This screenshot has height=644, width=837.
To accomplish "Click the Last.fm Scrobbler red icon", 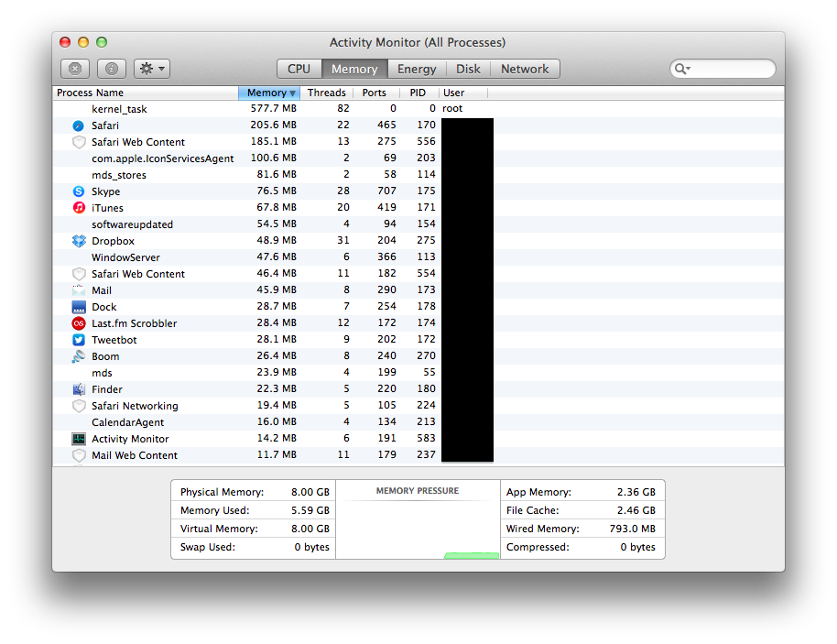I will (79, 323).
